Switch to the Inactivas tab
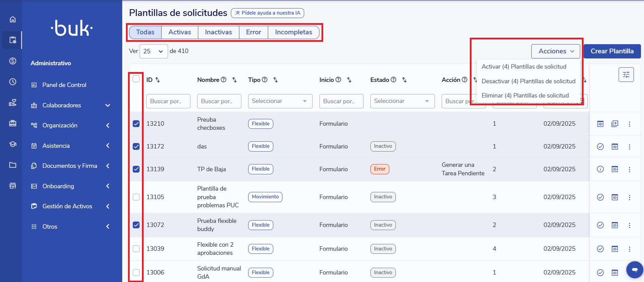 (x=218, y=32)
